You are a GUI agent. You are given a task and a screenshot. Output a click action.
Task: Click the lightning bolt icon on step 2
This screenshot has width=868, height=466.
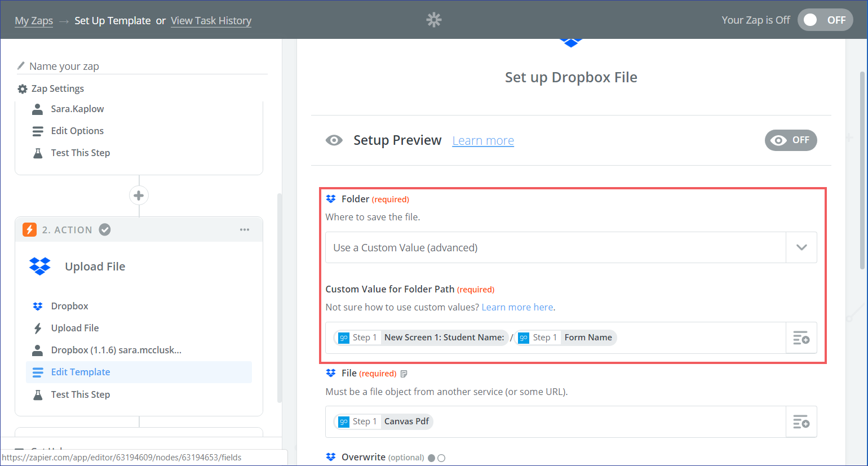[29, 229]
